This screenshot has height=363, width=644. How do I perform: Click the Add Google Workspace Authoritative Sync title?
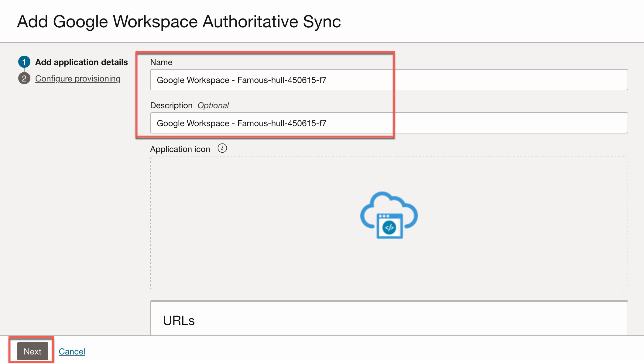(x=179, y=22)
